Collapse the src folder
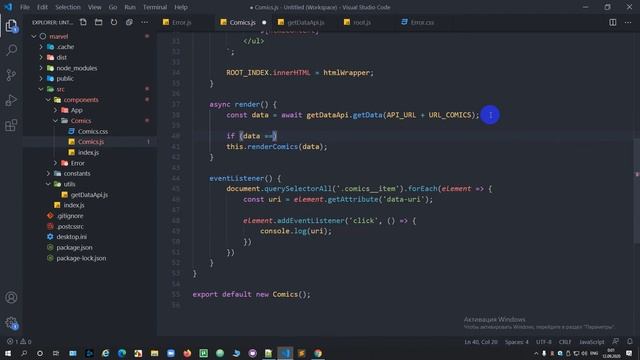 pos(41,89)
